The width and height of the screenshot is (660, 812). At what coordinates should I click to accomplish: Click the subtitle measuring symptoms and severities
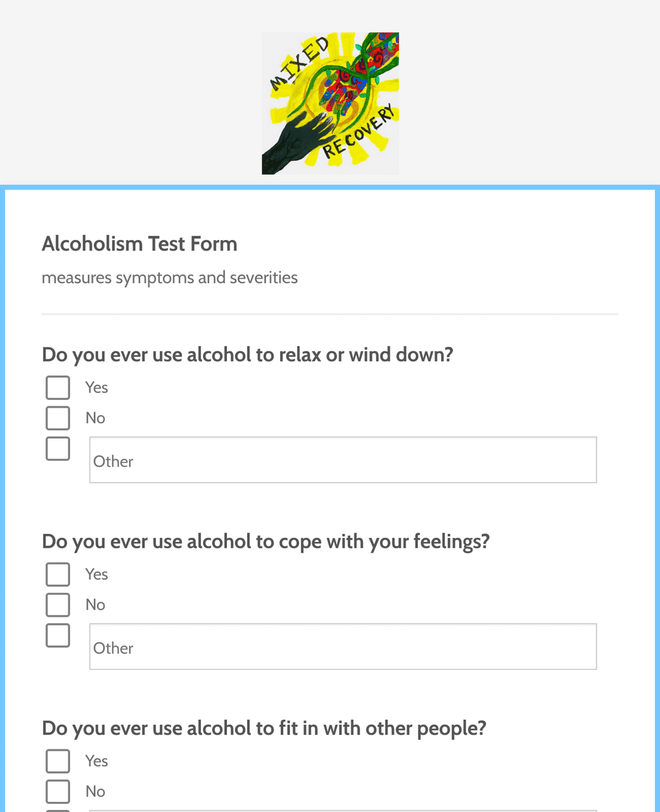169,277
